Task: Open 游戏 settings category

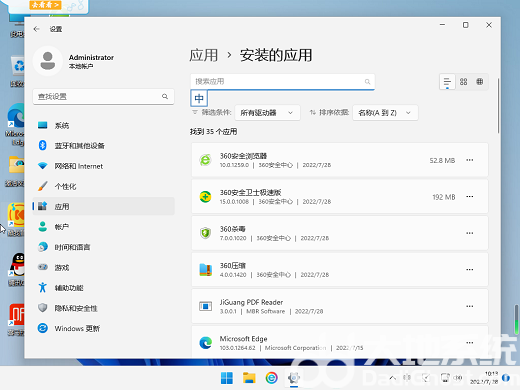Action: click(x=104, y=267)
